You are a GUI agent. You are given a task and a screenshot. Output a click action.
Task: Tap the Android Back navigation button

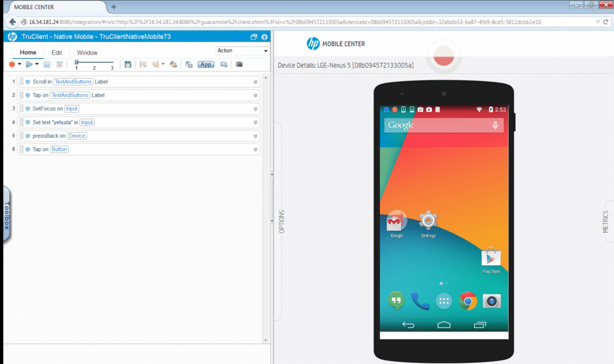click(408, 325)
